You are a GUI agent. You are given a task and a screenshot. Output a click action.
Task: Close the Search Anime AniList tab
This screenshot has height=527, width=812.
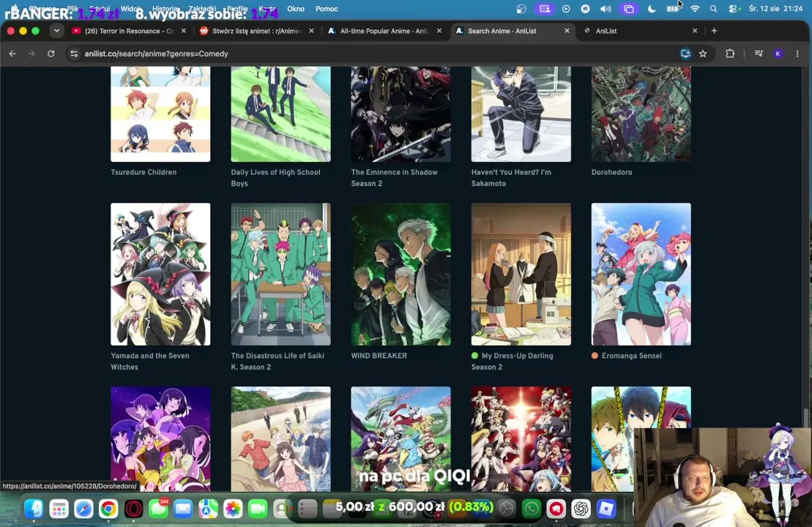[x=567, y=31]
